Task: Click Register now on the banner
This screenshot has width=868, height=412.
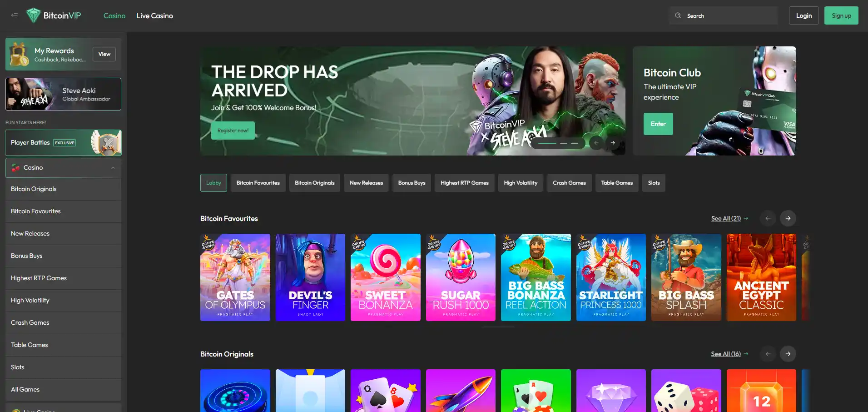Action: coord(233,131)
